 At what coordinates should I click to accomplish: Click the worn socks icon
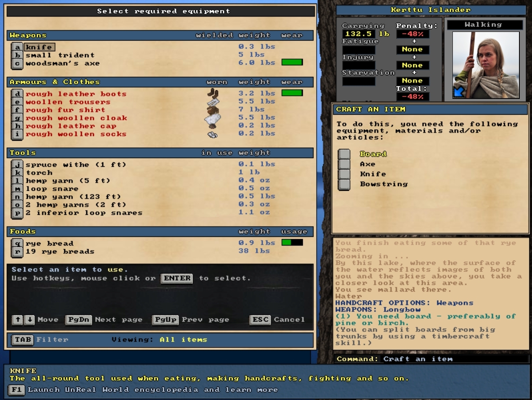213,135
